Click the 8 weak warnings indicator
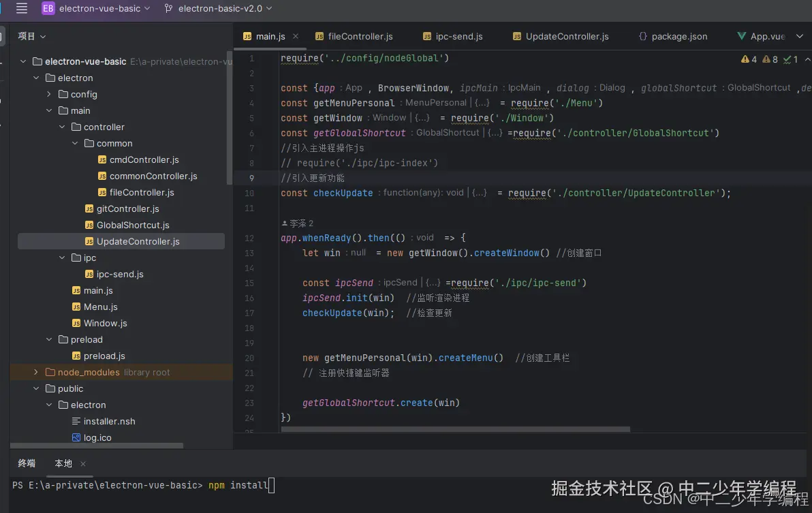The image size is (812, 513). (x=770, y=59)
